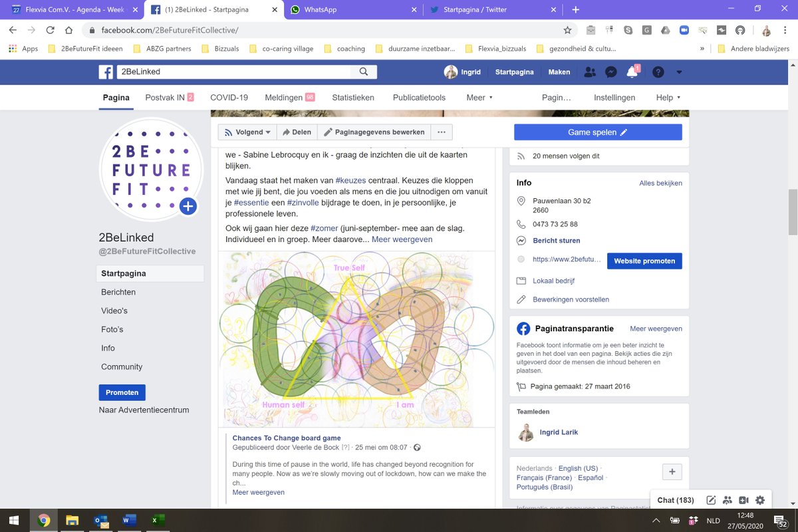Expand shared post Meer weergeven

(259, 492)
